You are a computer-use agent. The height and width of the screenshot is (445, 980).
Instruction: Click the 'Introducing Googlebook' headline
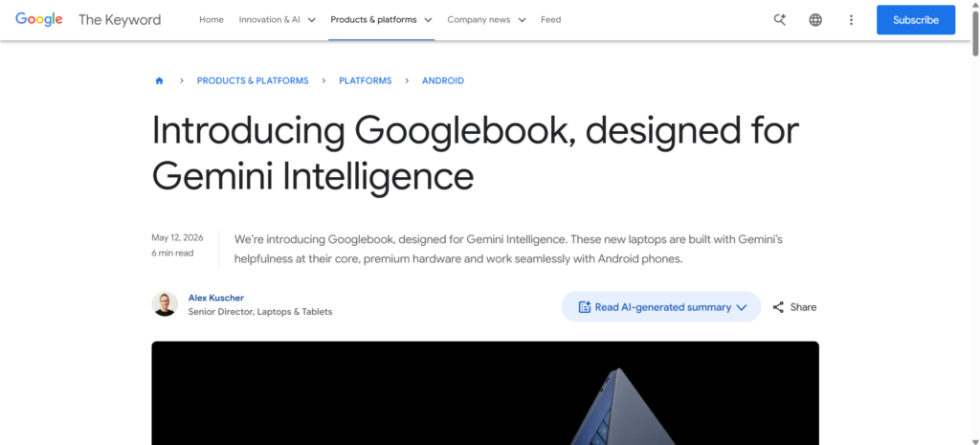(475, 153)
